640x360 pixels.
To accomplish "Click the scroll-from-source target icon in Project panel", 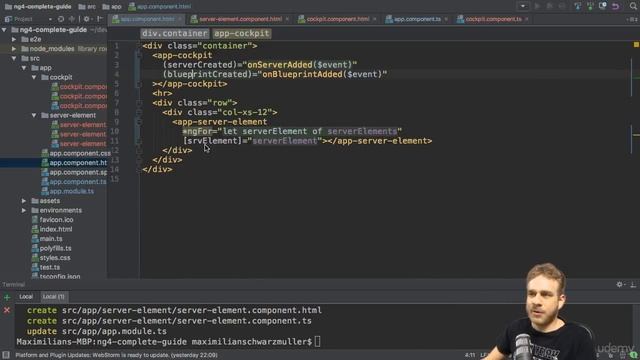I will point(61,19).
